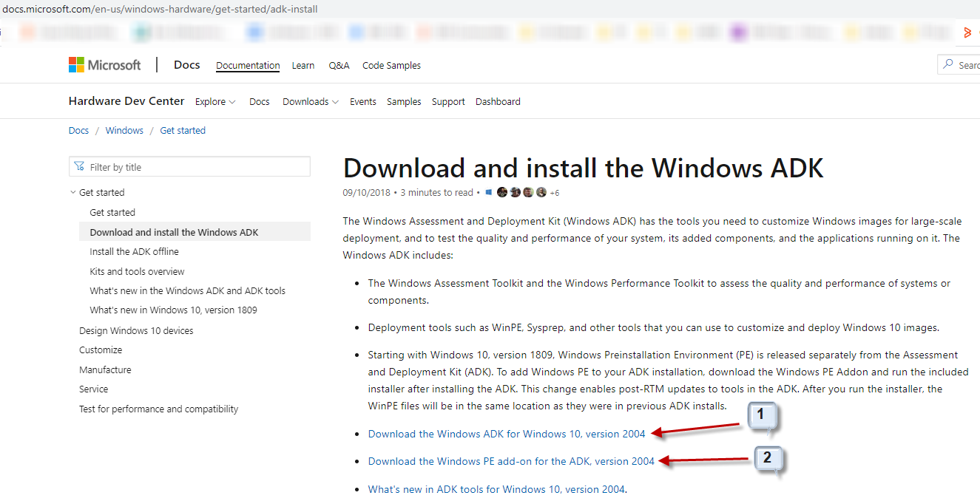The height and width of the screenshot is (501, 980).
Task: Open the Q&A tab
Action: (x=339, y=66)
